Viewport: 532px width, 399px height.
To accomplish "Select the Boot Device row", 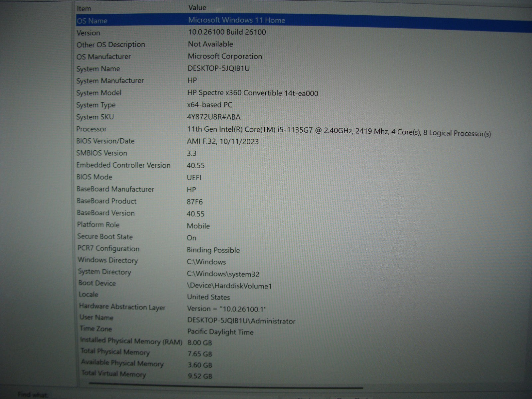I will click(97, 283).
